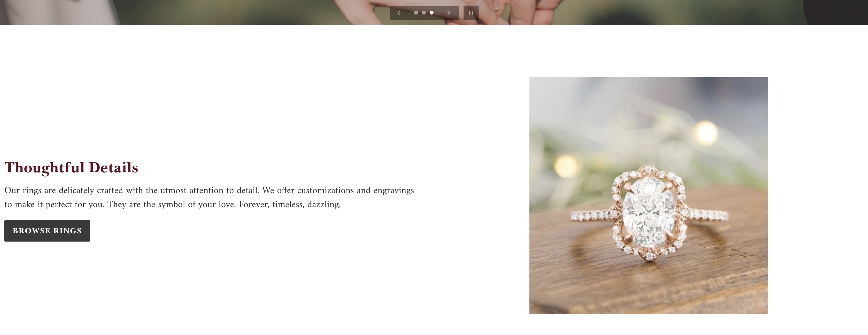Viewport: 868px width, 335px height.
Task: Show slide one via the leftmost dot
Action: point(416,13)
